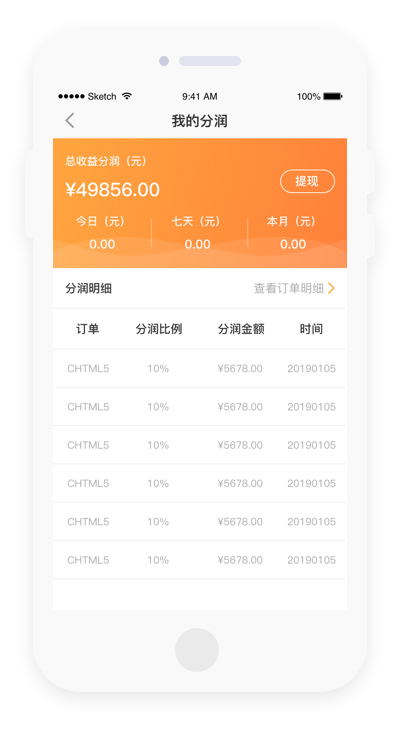Select the 时间 column header
The width and height of the screenshot is (400, 744).
pyautogui.click(x=311, y=329)
